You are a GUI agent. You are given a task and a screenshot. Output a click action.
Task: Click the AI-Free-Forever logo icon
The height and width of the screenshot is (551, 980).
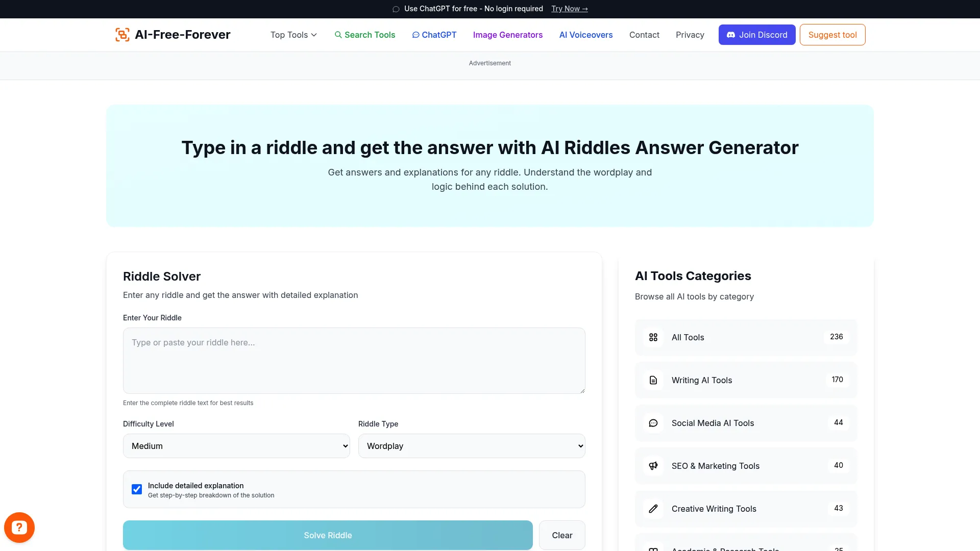pos(122,34)
